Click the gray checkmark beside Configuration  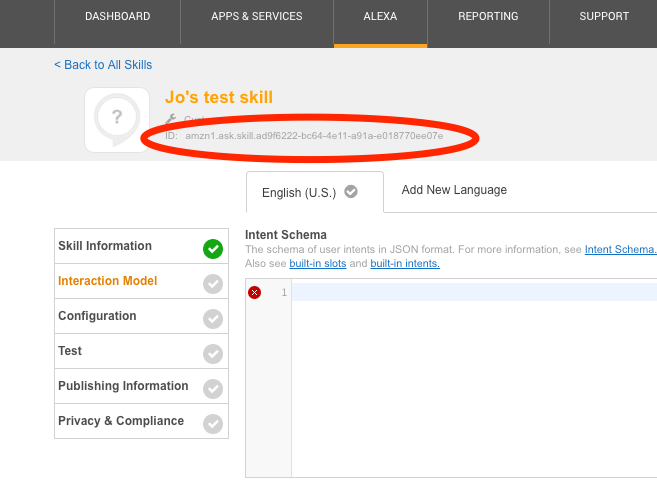click(x=212, y=319)
